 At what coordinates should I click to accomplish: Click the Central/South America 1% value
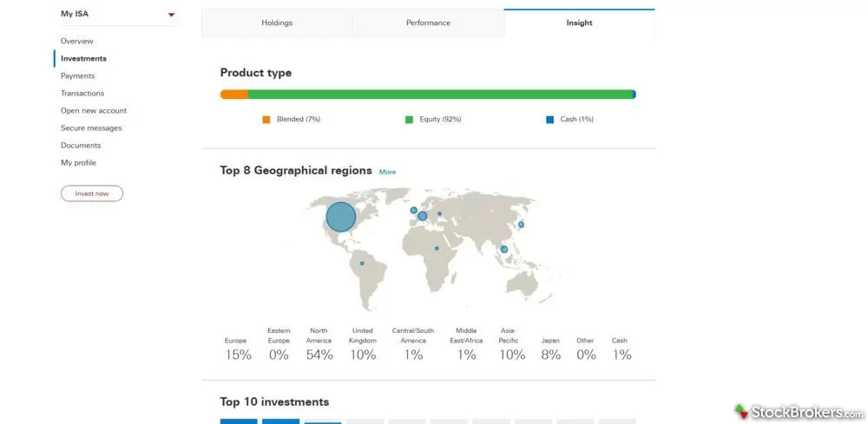pos(413,355)
